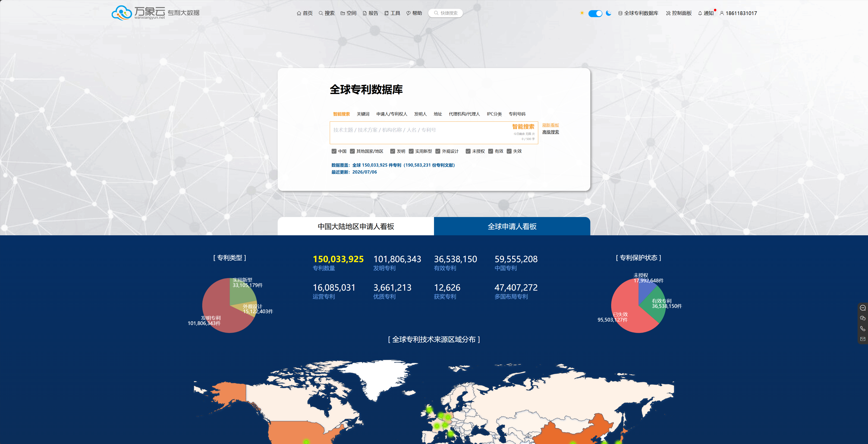The image size is (868, 444).
Task: Toggle the light/dark theme switch
Action: 595,13
